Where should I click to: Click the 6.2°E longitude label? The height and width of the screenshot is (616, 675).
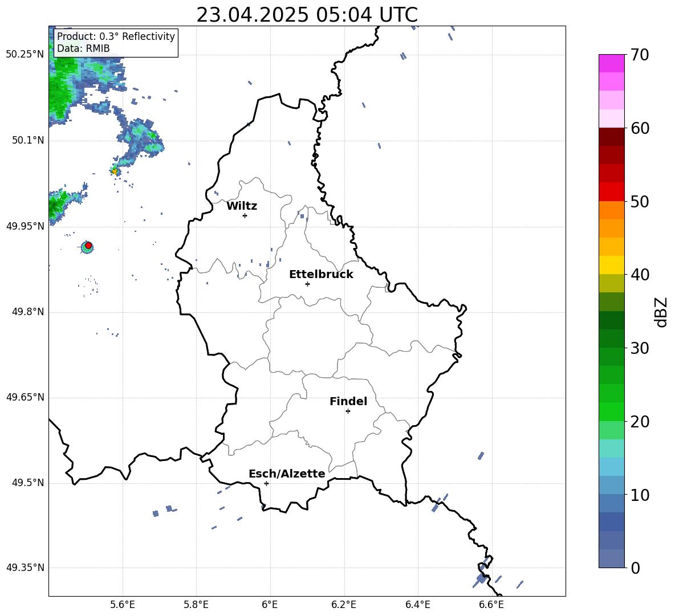coord(344,605)
